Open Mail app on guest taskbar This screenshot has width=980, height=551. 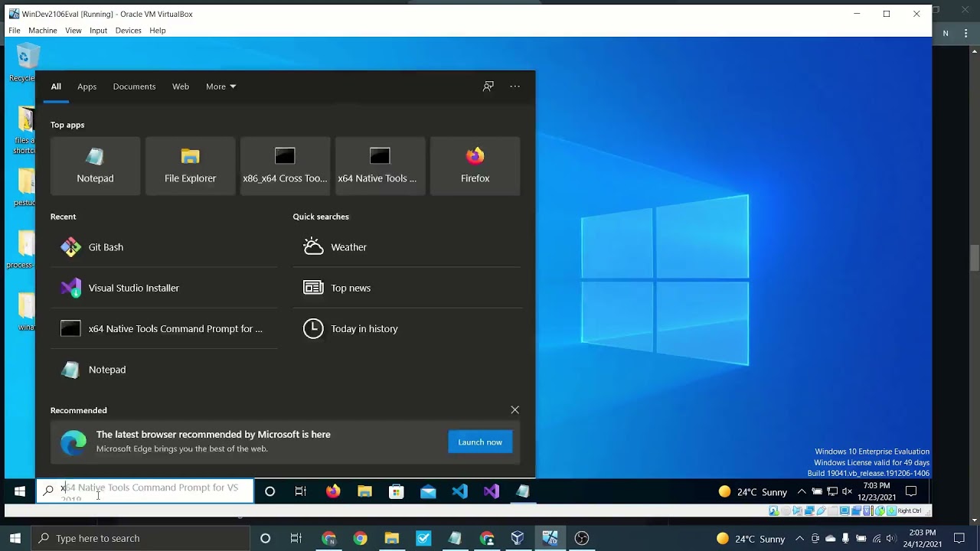(x=428, y=491)
